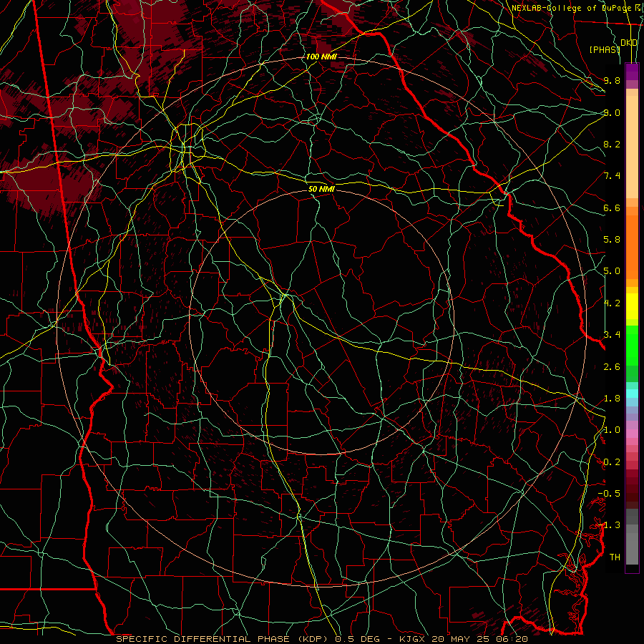
Task: Select the "[PHAS]" units label
Action: click(604, 49)
